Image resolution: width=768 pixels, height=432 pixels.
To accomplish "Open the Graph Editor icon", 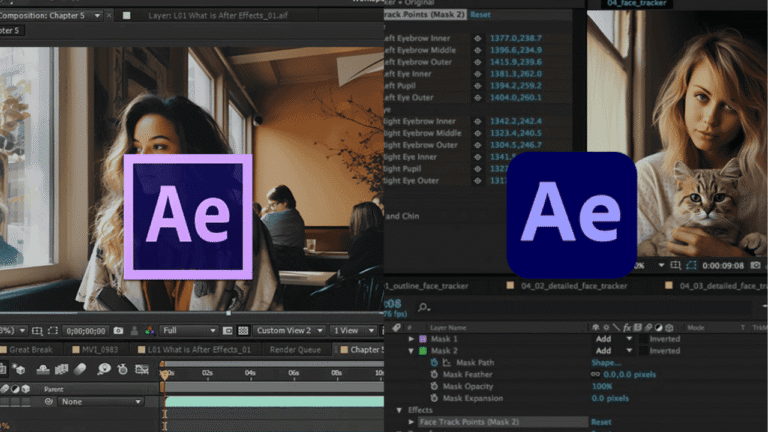I will 142,369.
